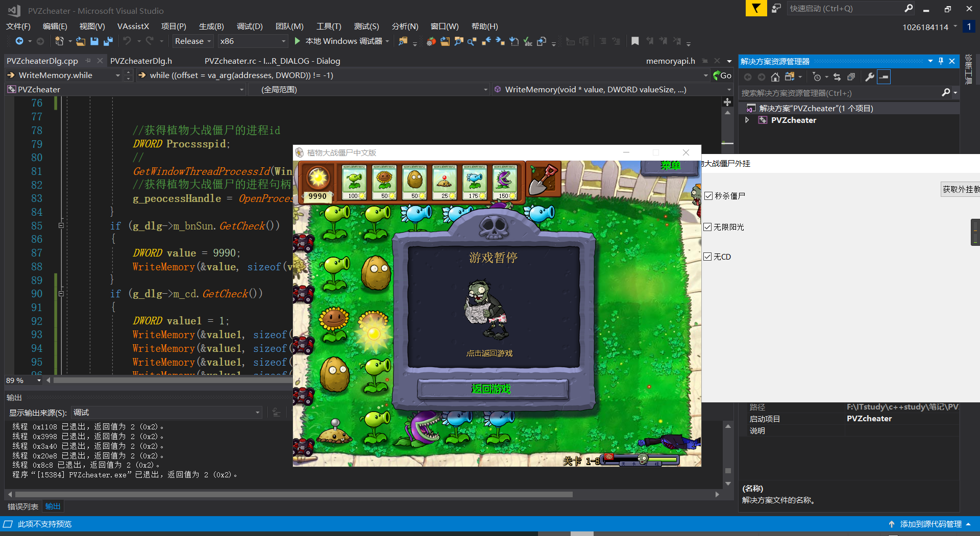Click the Solution Explorer search field
This screenshot has width=980, height=536.
[840, 93]
